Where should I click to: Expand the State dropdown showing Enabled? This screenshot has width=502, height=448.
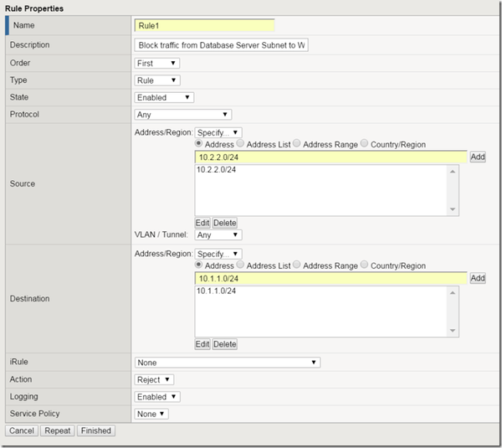point(163,97)
